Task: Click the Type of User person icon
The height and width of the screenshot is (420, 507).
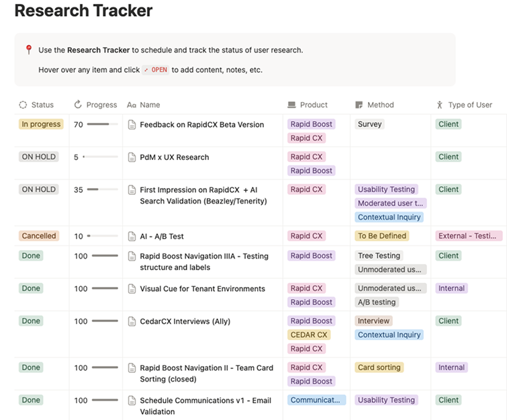Action: [439, 105]
